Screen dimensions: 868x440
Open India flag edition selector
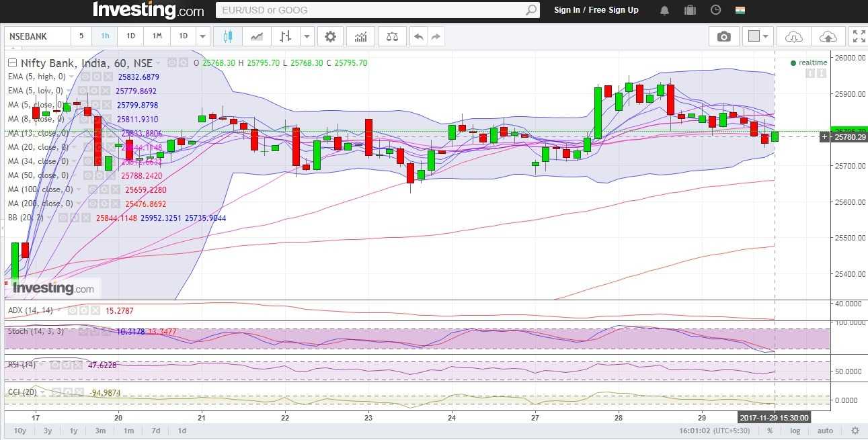click(740, 10)
